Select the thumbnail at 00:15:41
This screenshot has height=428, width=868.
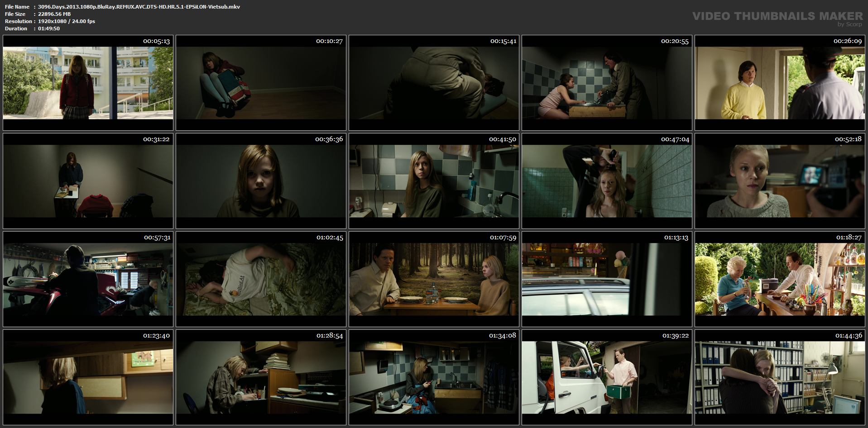434,83
